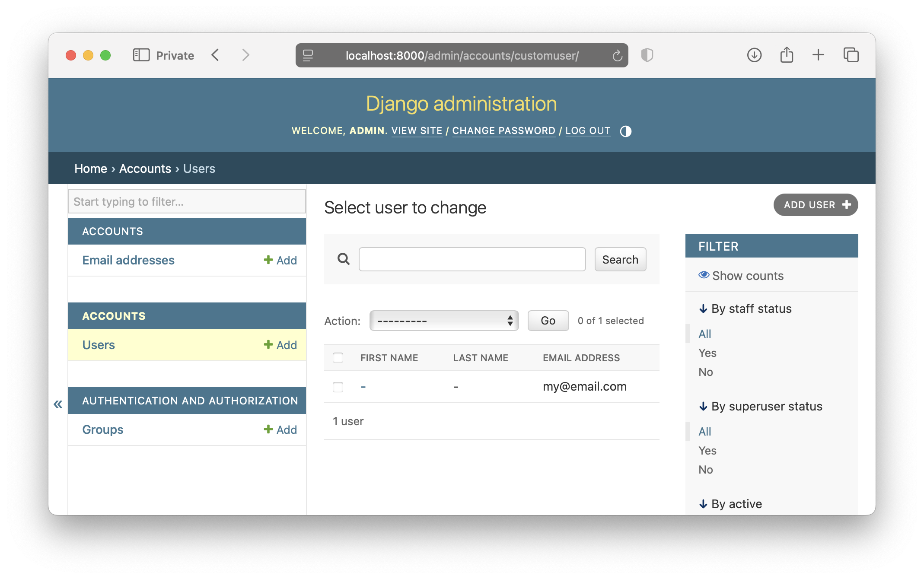This screenshot has height=579, width=924.
Task: Click the browser reload page icon
Action: [x=617, y=55]
